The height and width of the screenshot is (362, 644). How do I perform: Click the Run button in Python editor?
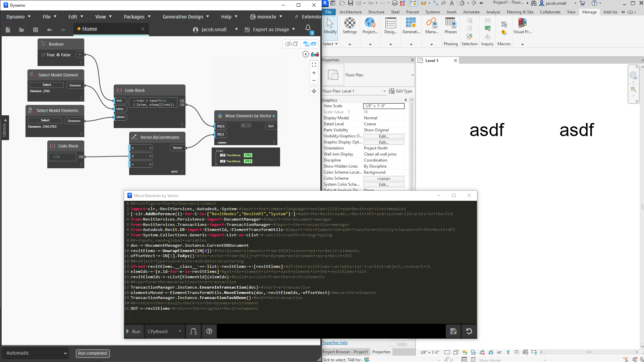point(134,331)
